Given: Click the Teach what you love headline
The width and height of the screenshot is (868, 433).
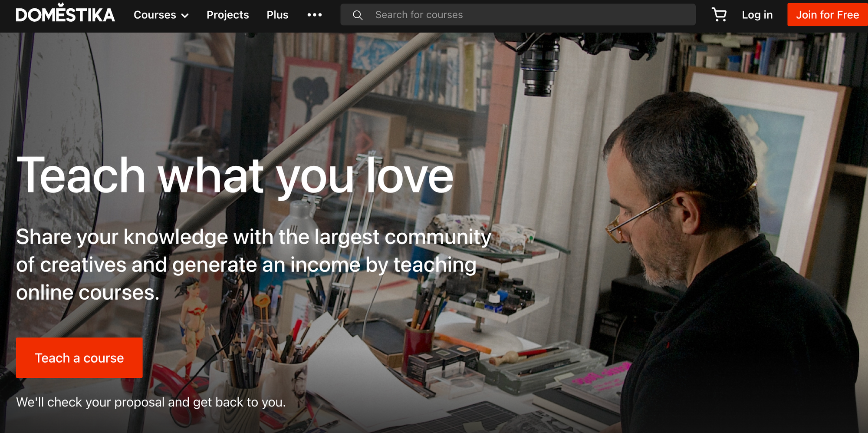Looking at the screenshot, I should (x=235, y=176).
